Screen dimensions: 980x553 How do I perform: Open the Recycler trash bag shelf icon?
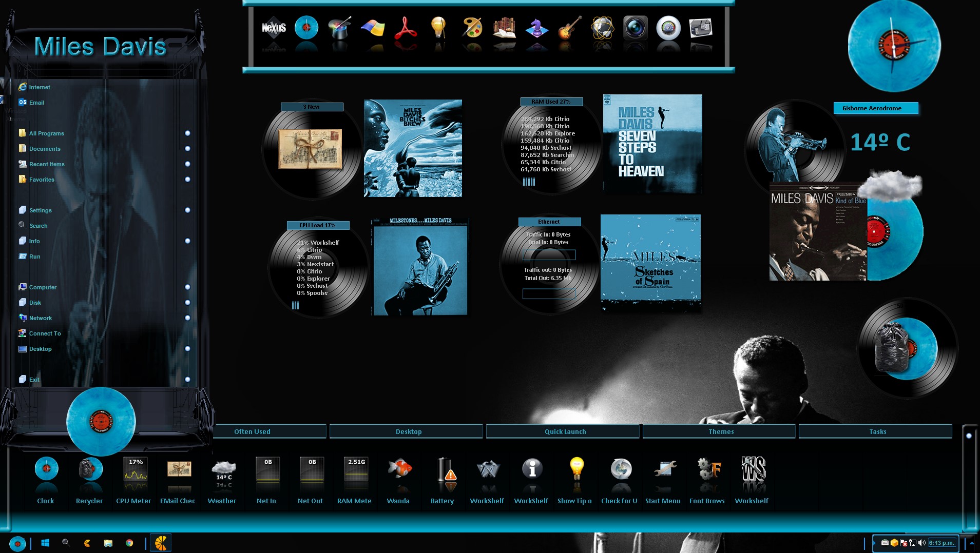tap(90, 469)
